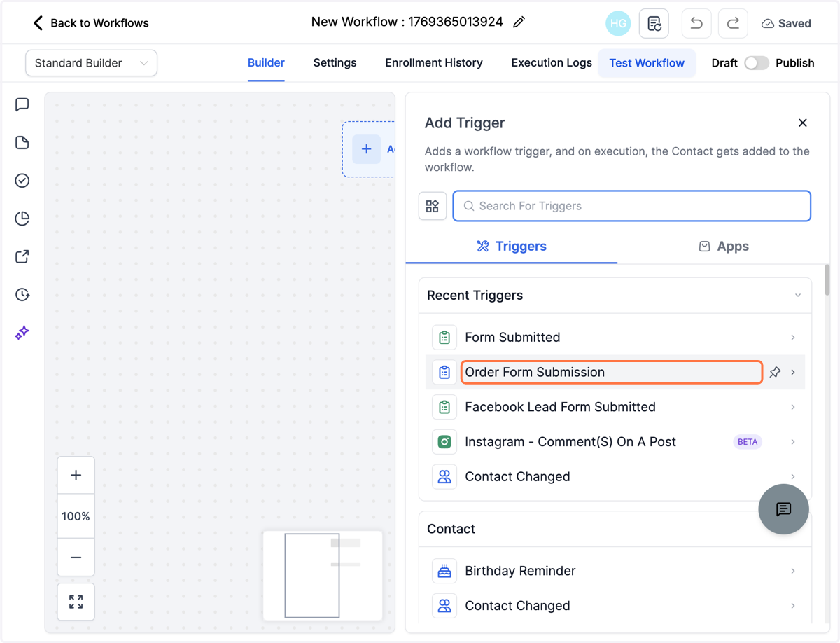Choose Instagram - Comment(S) On A Post

pos(615,442)
